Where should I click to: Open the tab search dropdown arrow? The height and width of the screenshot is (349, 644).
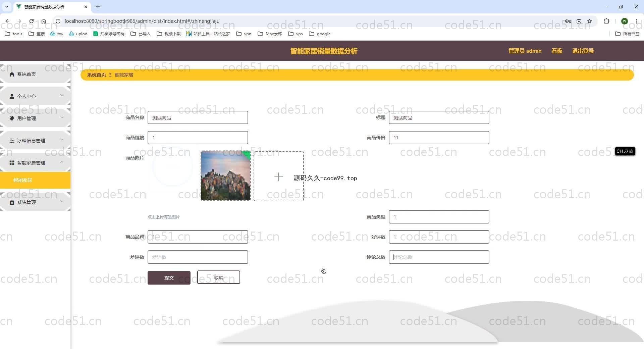click(x=6, y=7)
